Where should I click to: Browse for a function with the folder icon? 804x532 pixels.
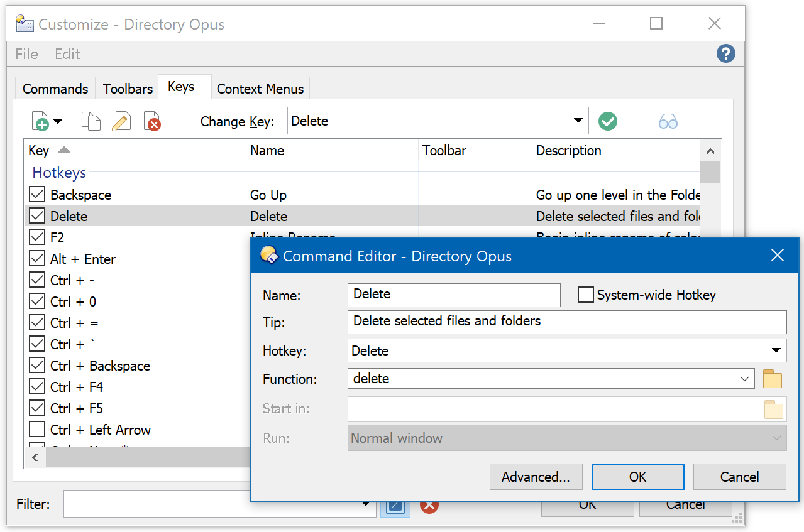(773, 379)
